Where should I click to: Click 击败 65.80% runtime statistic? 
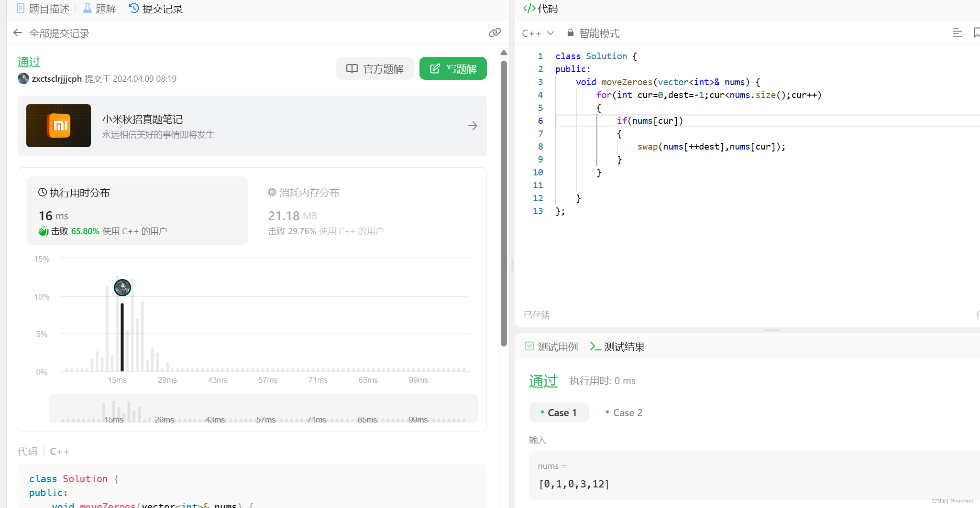coord(103,231)
